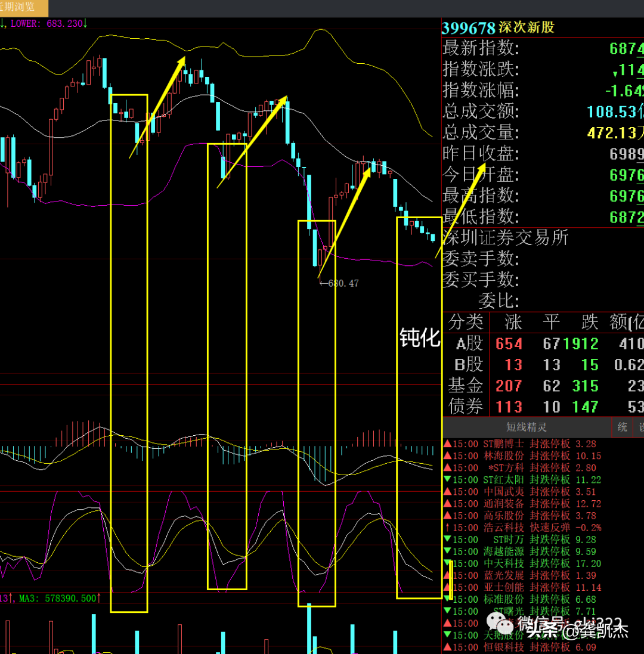Screen dimensions: 644x654
Task: Click red up arrow after MA3 value
Action: 98,598
